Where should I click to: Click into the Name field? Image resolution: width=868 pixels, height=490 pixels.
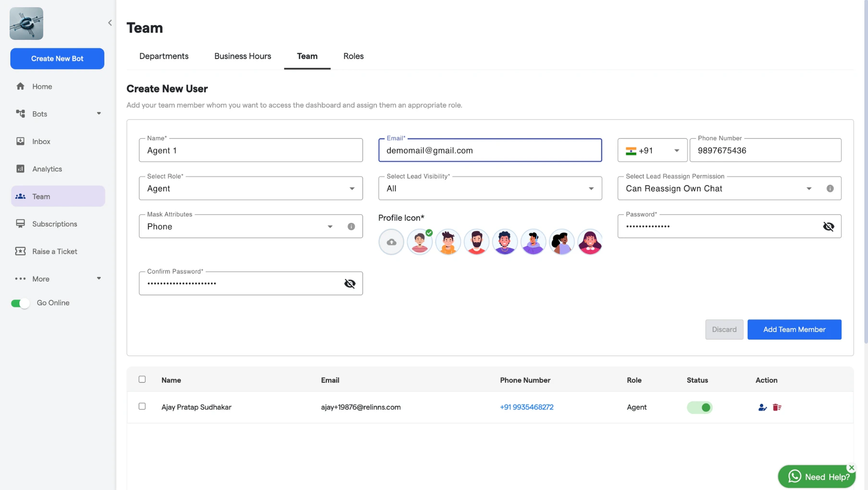click(251, 150)
